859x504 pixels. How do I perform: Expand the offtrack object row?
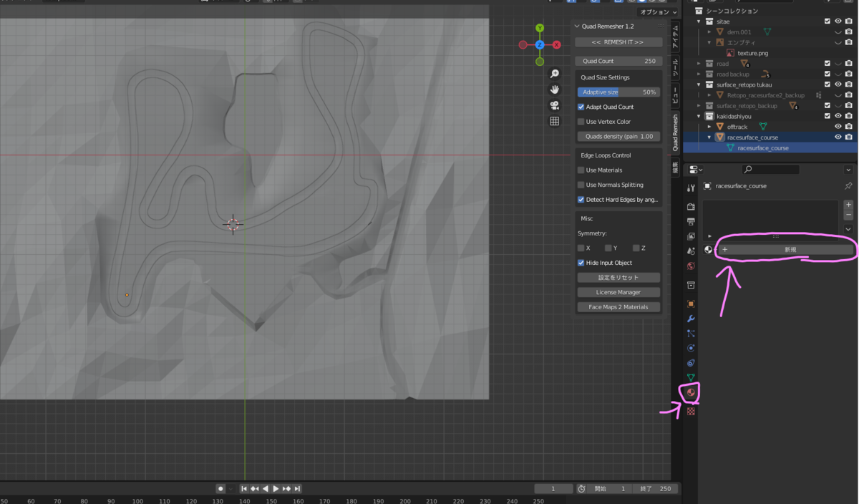pyautogui.click(x=709, y=127)
